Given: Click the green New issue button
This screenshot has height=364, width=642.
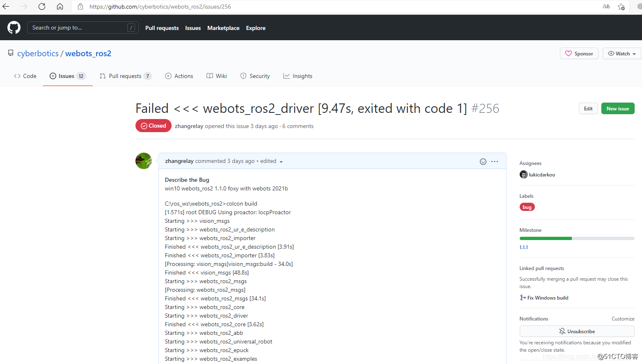Looking at the screenshot, I should pos(618,108).
